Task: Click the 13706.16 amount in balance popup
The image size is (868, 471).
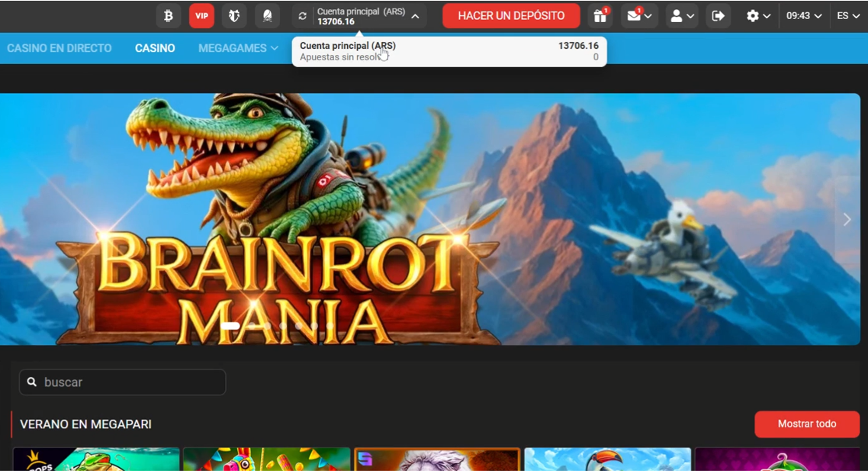Action: [x=578, y=46]
